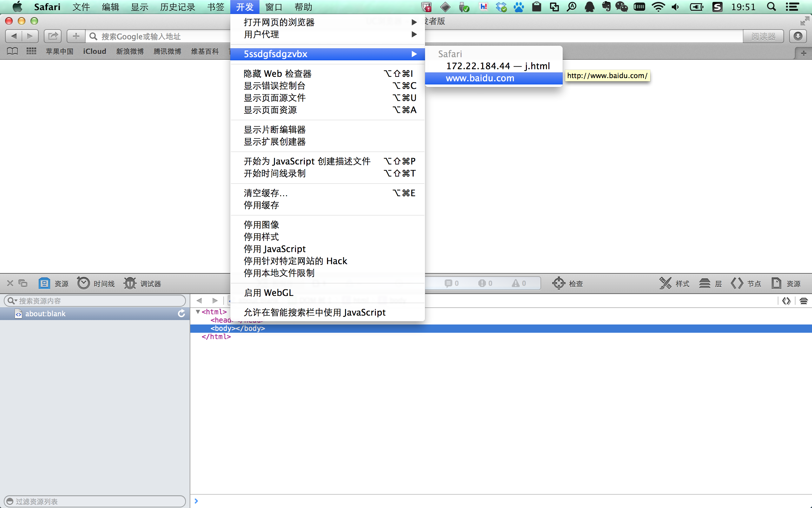Screen dimensions: 812x508
Task: Select www.baidu.com in device submenu
Action: (494, 78)
